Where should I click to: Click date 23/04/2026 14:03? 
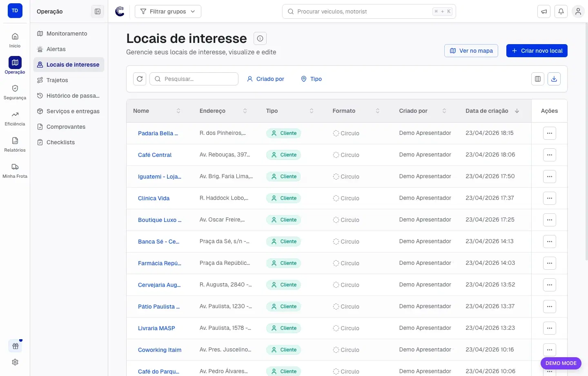(490, 263)
